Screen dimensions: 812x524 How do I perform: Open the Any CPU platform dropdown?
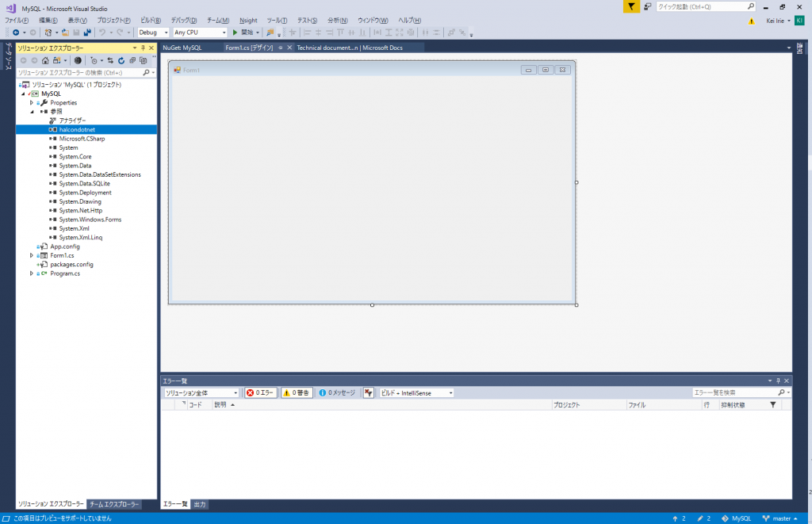pos(226,33)
